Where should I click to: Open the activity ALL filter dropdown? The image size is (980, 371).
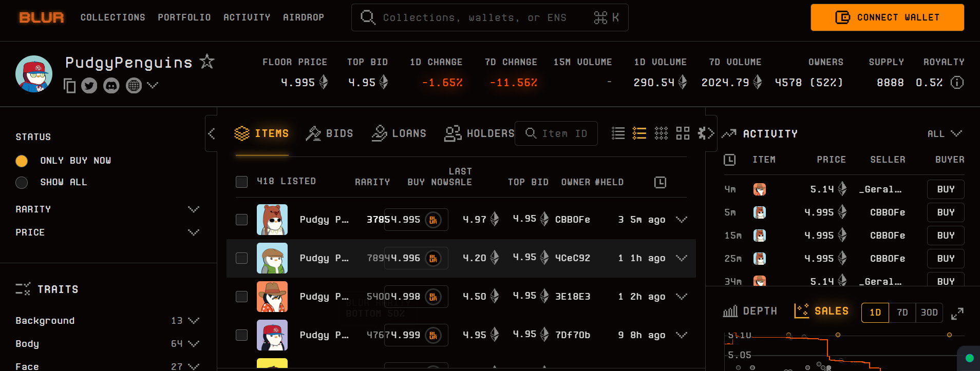point(944,133)
